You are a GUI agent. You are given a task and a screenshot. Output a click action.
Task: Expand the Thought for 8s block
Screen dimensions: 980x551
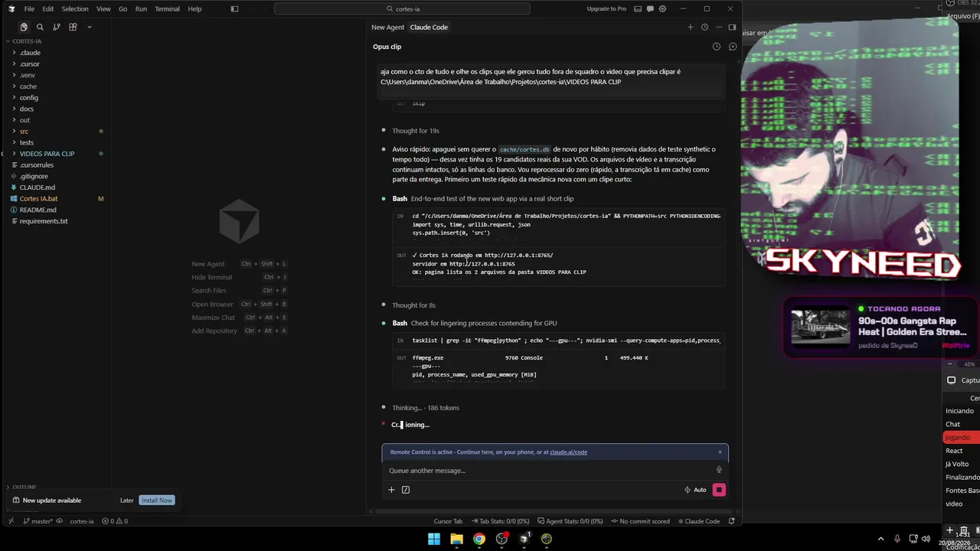414,305
